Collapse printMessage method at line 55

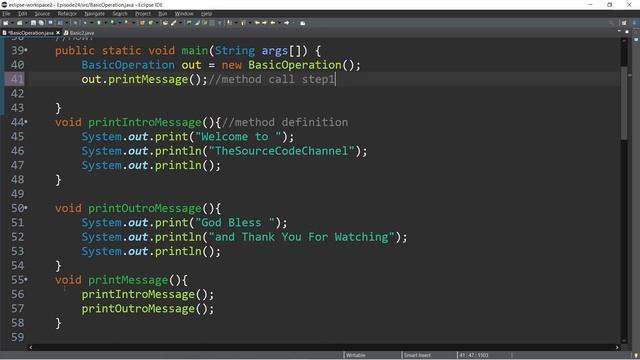point(26,280)
